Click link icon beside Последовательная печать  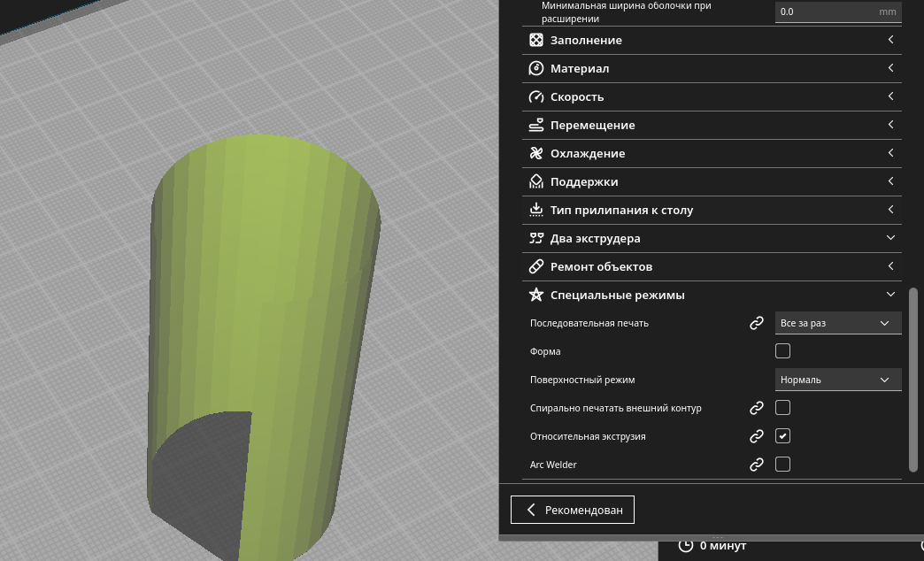click(757, 323)
